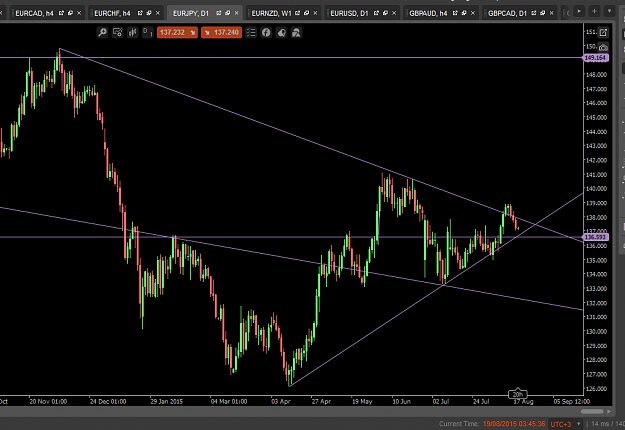The width and height of the screenshot is (625, 430).
Task: Click the pie-shaped icon in chart toolbar
Action: click(281, 32)
